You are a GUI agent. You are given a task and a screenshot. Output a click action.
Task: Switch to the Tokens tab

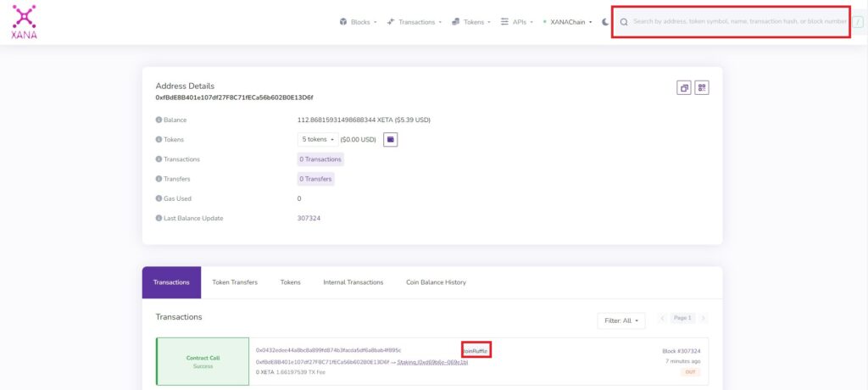pos(290,282)
